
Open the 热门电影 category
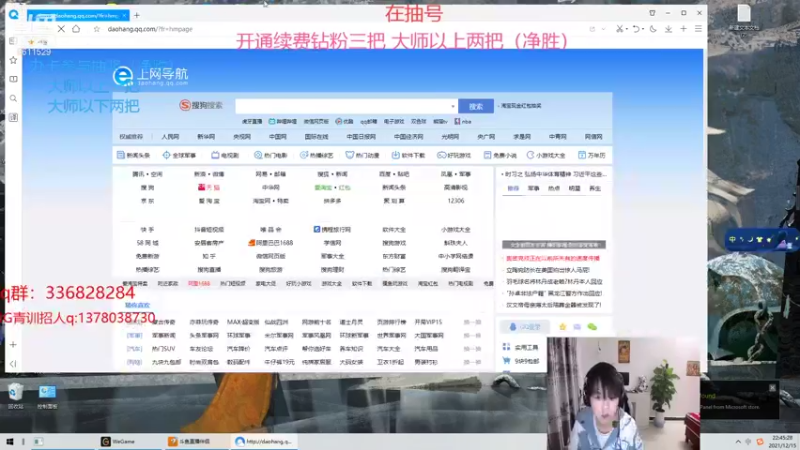(x=270, y=155)
